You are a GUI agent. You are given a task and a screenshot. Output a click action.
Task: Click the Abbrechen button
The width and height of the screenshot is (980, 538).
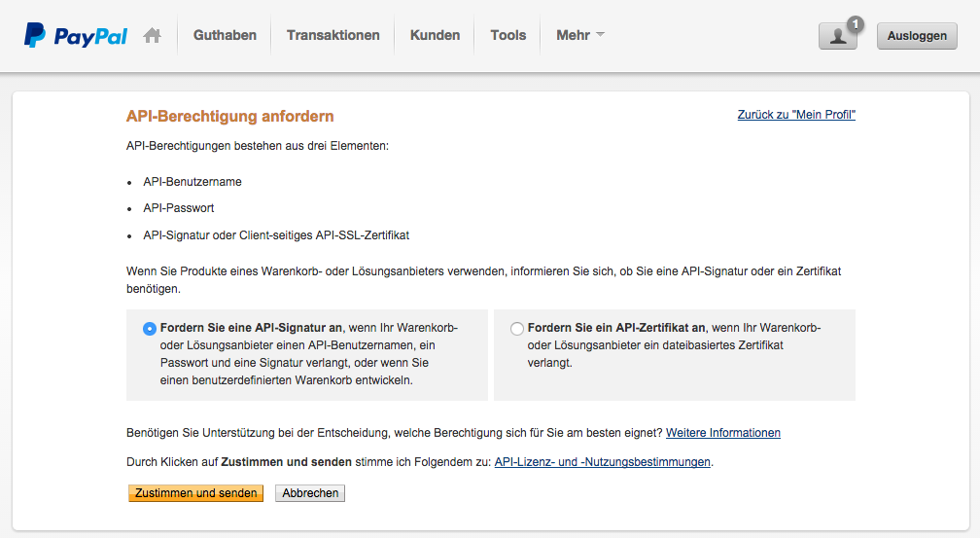coord(310,493)
